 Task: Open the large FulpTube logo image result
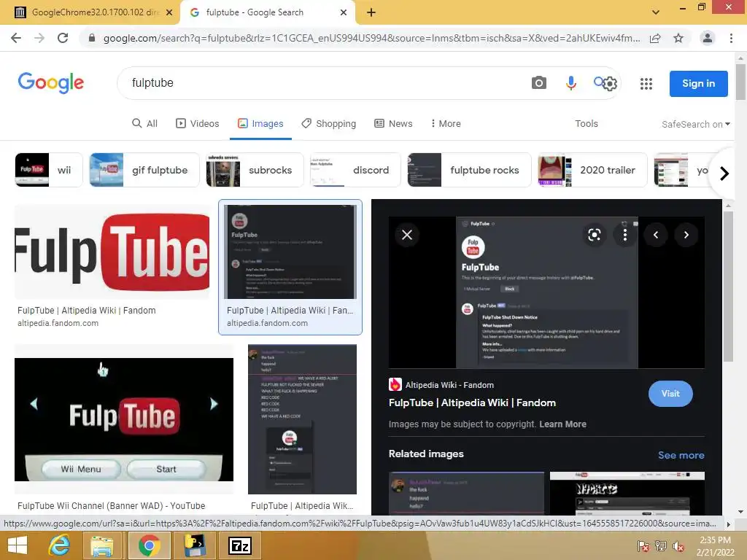click(112, 252)
